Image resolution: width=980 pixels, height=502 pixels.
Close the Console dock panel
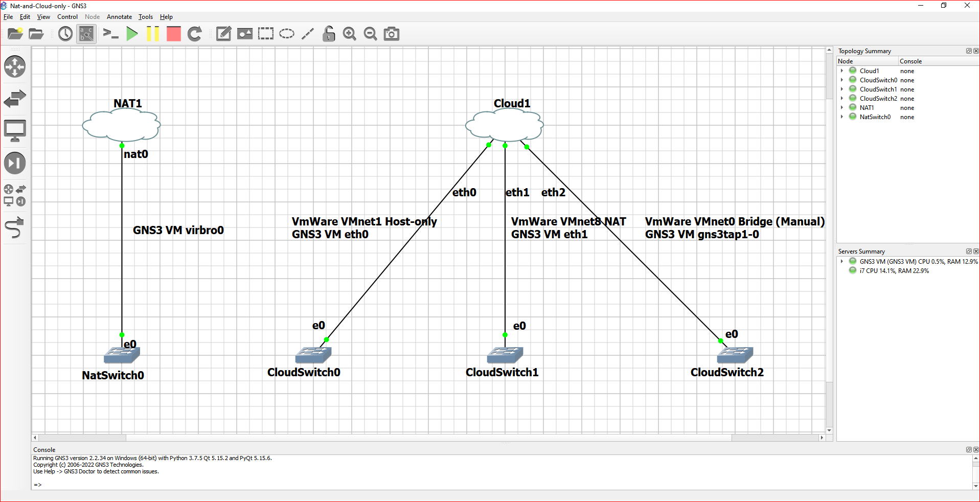pyautogui.click(x=976, y=450)
